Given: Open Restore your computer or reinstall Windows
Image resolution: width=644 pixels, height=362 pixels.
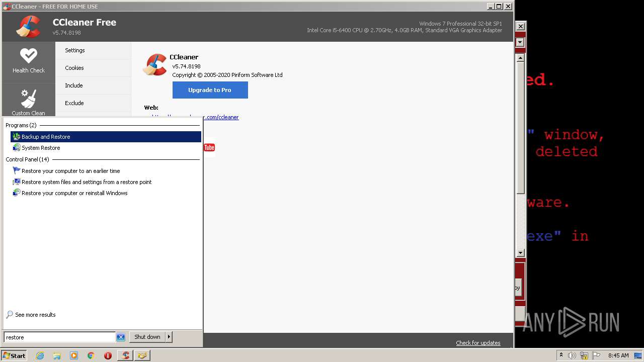Looking at the screenshot, I should coord(106,193).
